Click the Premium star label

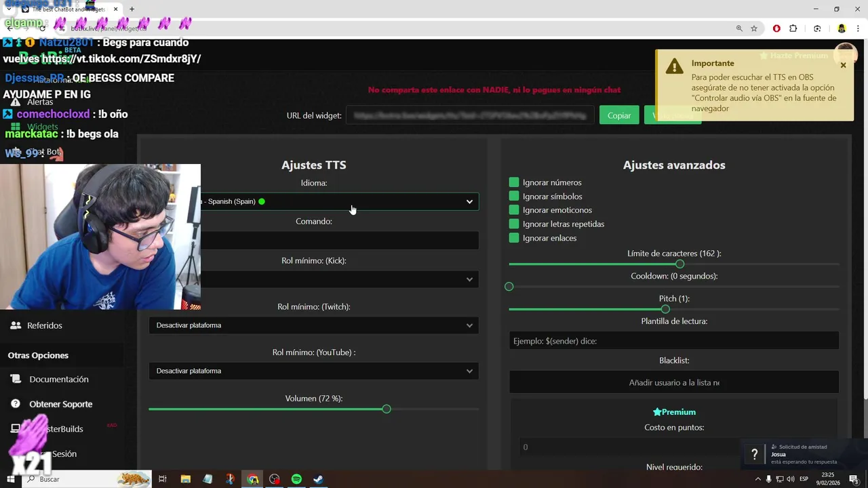674,412
